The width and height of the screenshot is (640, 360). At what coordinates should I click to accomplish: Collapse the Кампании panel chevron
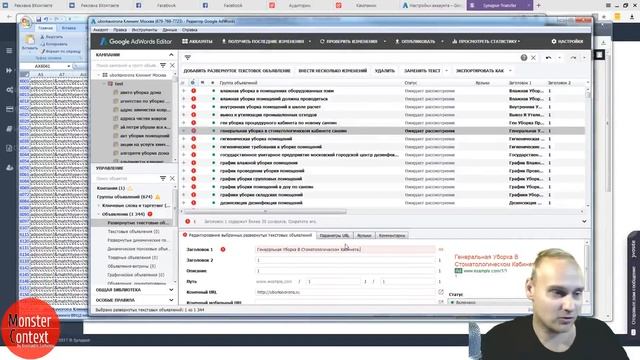point(171,55)
